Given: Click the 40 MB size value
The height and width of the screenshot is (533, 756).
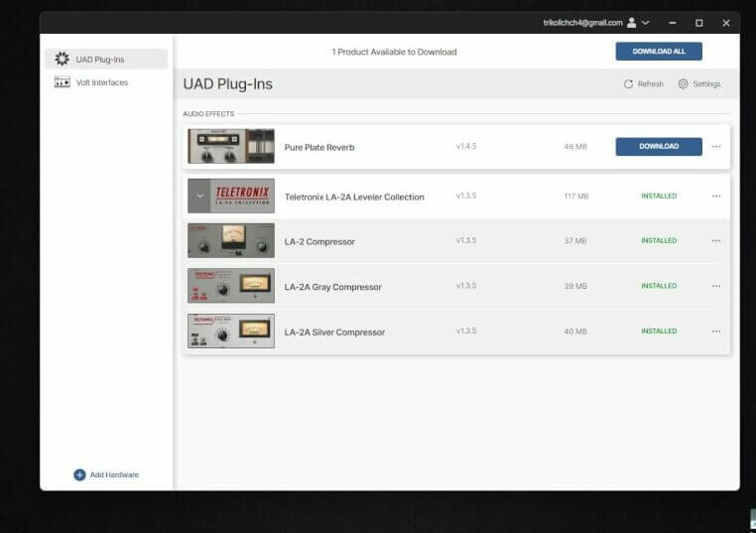Looking at the screenshot, I should click(x=575, y=332).
